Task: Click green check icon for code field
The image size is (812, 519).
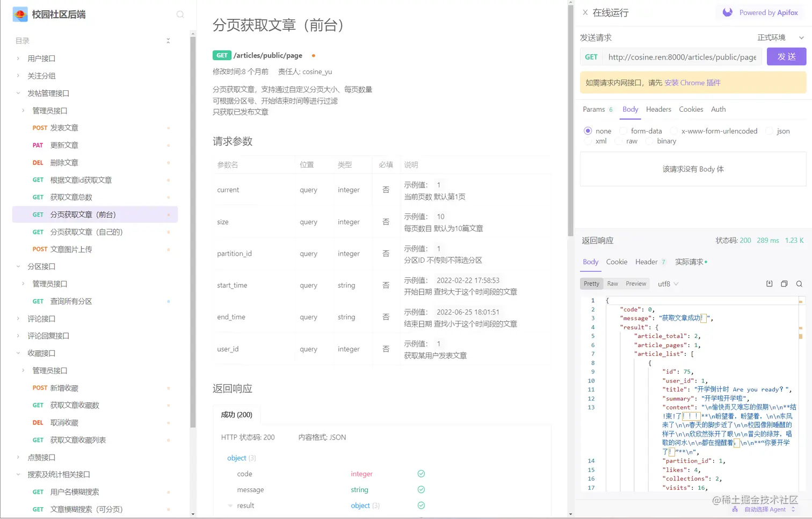Action: [421, 474]
